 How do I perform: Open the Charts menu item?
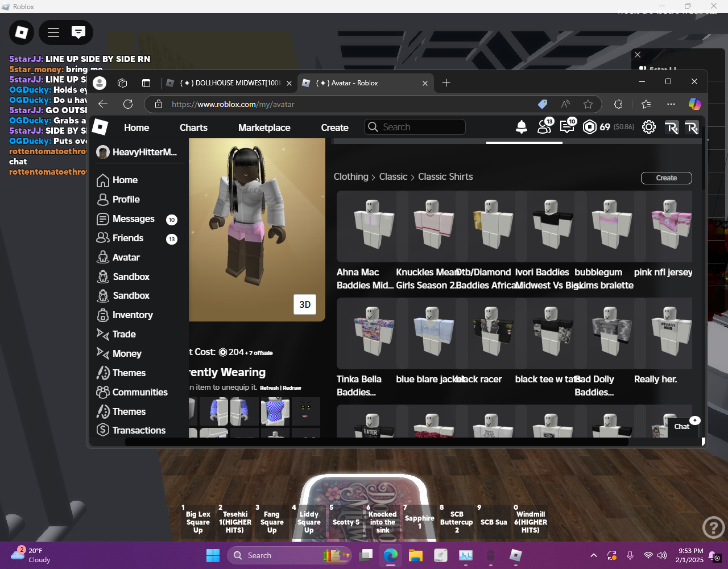(x=193, y=127)
